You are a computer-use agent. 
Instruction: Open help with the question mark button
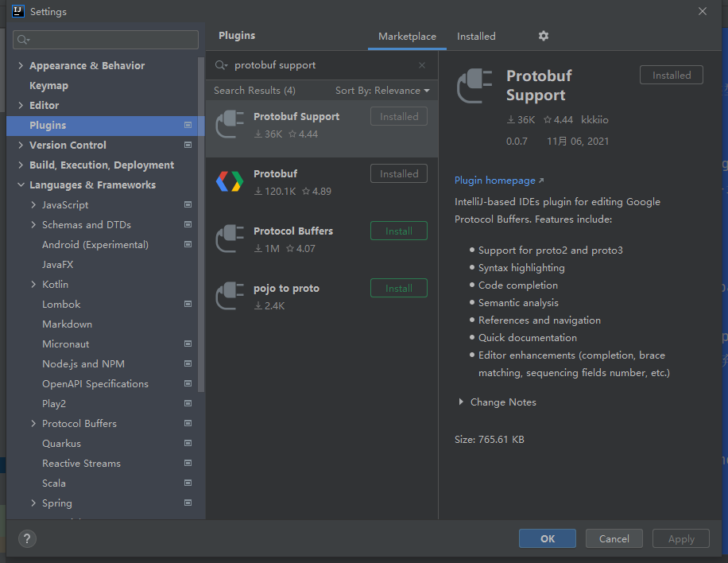click(27, 539)
